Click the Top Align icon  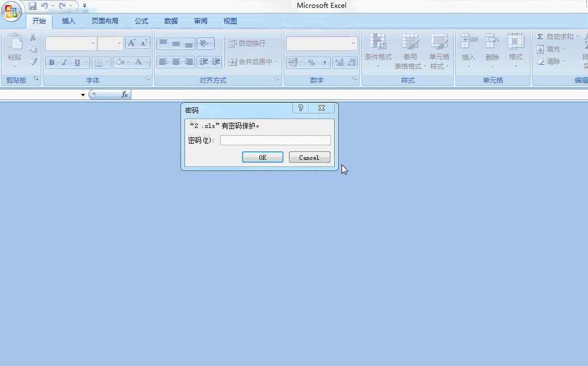pyautogui.click(x=163, y=44)
